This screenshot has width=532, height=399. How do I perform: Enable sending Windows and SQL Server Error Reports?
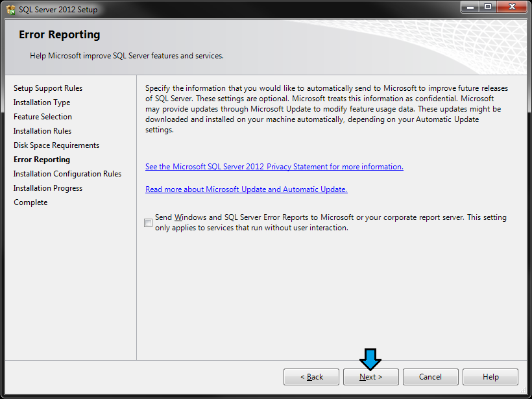click(149, 223)
